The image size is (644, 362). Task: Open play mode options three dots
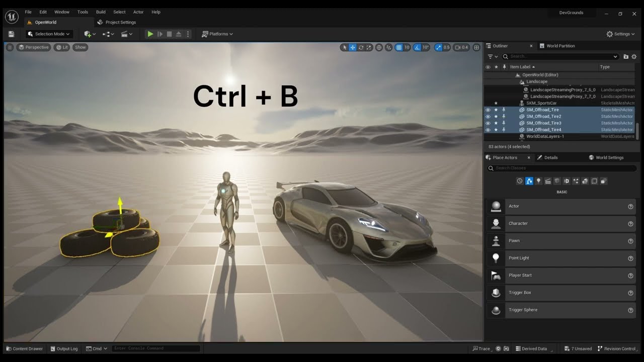tap(188, 34)
